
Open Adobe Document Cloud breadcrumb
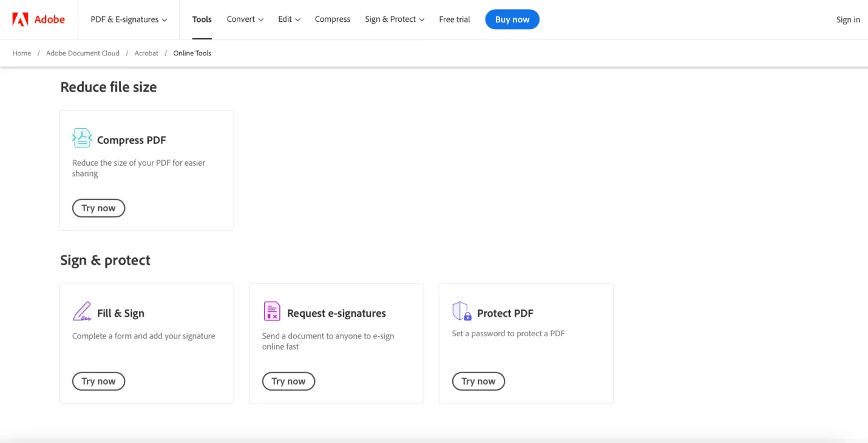[83, 53]
